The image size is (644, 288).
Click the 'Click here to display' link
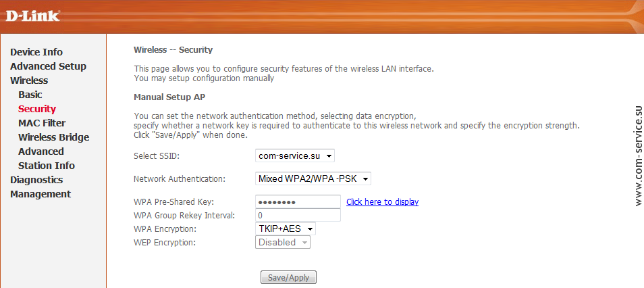(x=382, y=202)
